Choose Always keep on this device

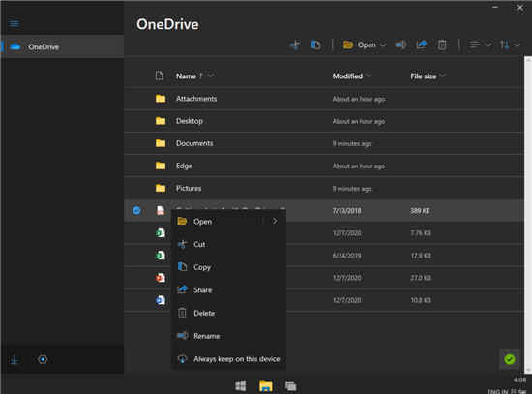pos(229,359)
